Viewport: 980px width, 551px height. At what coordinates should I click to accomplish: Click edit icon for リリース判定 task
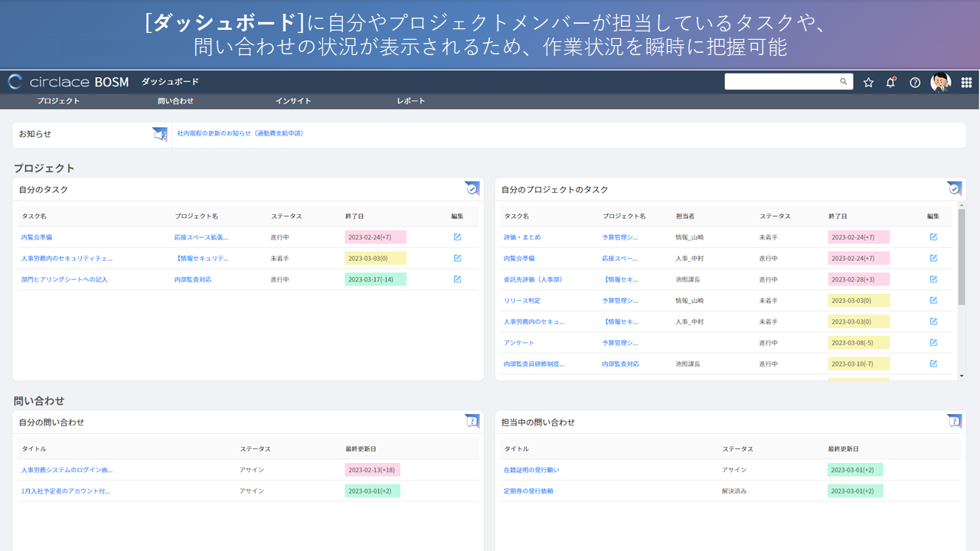click(x=933, y=301)
